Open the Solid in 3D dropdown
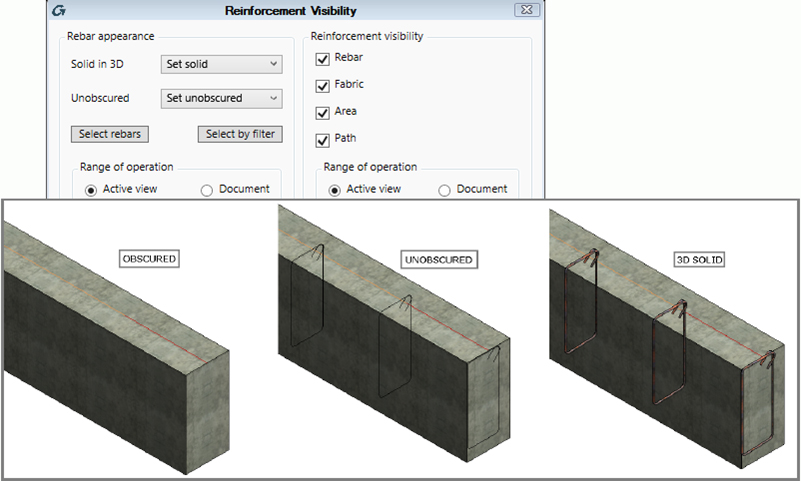 coord(221,65)
